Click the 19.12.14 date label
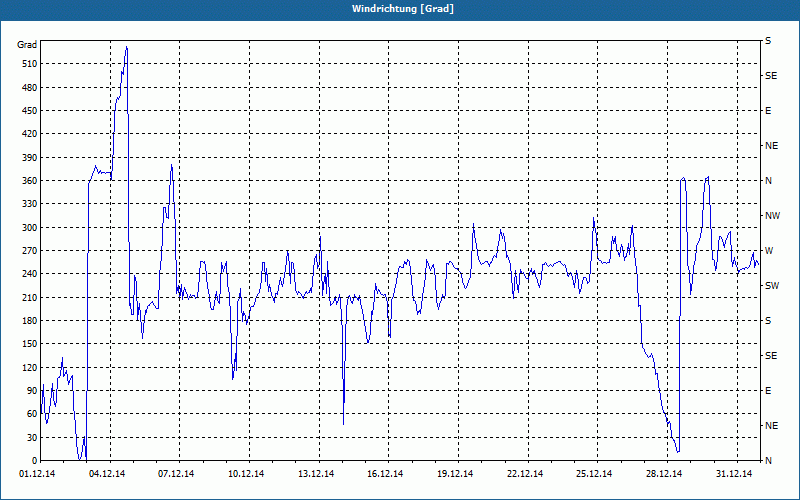Screen dimensions: 800x500 coord(456,474)
